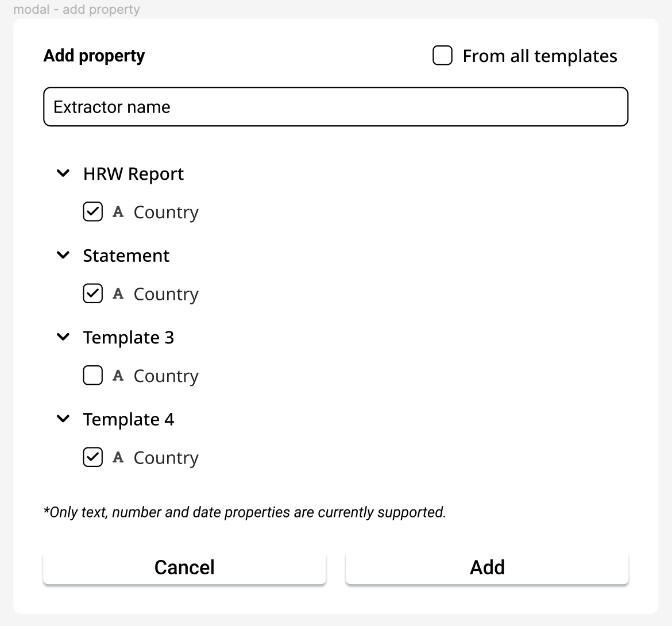This screenshot has width=672, height=626.
Task: Collapse the Statement section chevron
Action: (63, 255)
